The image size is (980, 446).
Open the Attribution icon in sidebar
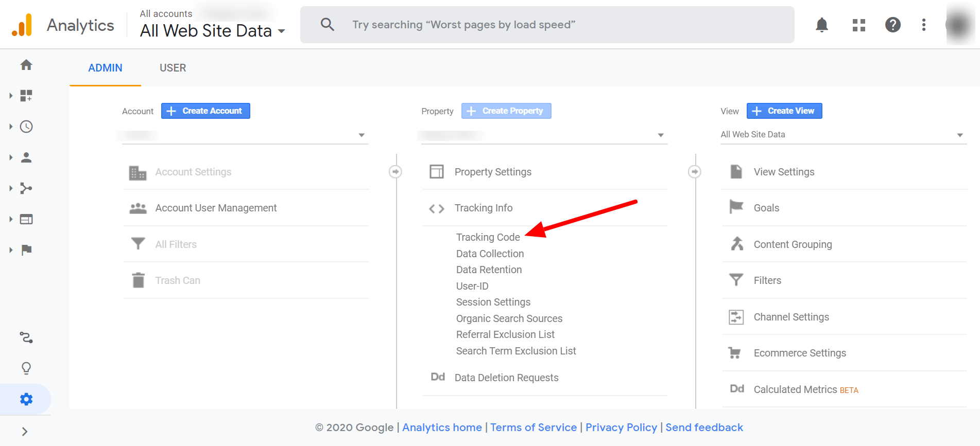pos(26,337)
